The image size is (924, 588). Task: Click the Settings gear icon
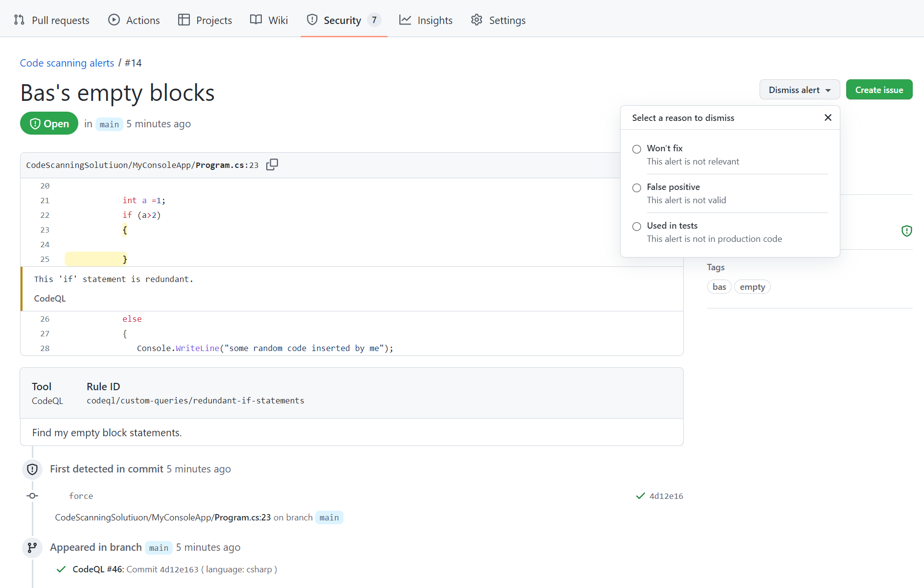pos(476,20)
